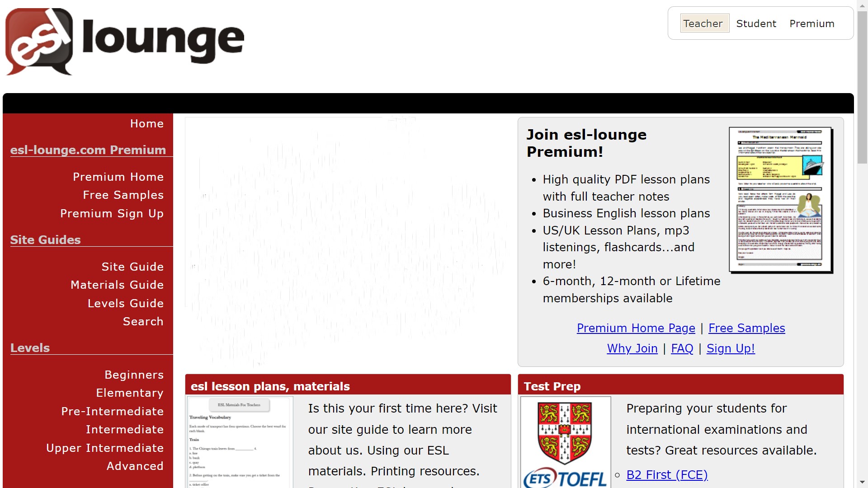Click the Sign Up! button
This screenshot has height=488, width=868.
click(730, 347)
